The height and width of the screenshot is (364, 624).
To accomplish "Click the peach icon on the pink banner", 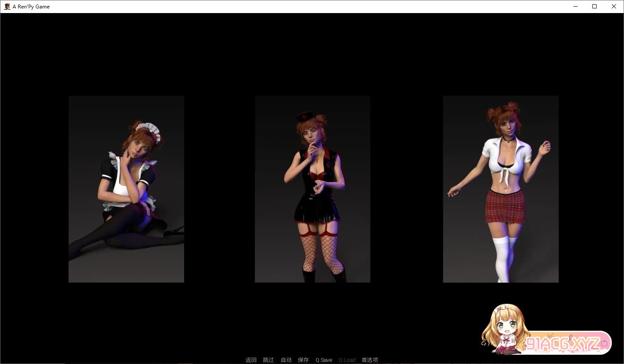I will tap(604, 343).
